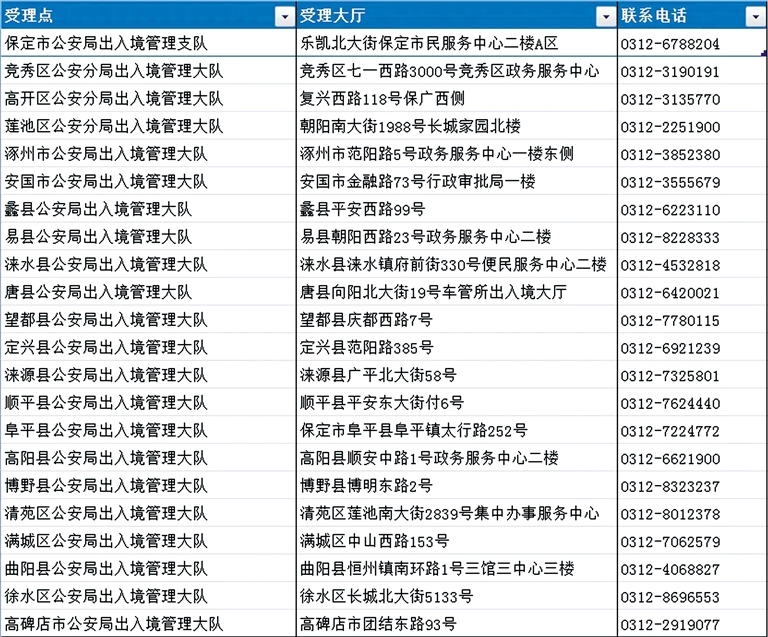Select phone number 0312-7780115
The height and width of the screenshot is (637, 768).
pos(670,321)
